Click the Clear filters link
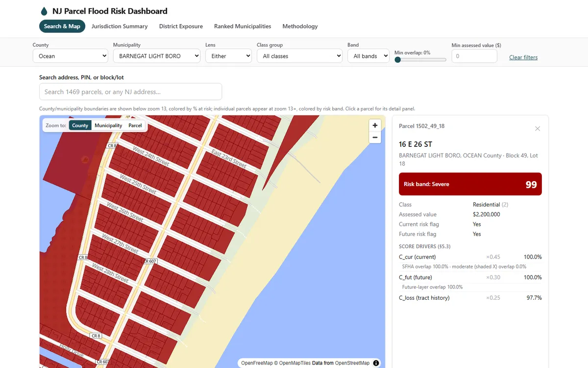The height and width of the screenshot is (368, 588). tap(523, 57)
